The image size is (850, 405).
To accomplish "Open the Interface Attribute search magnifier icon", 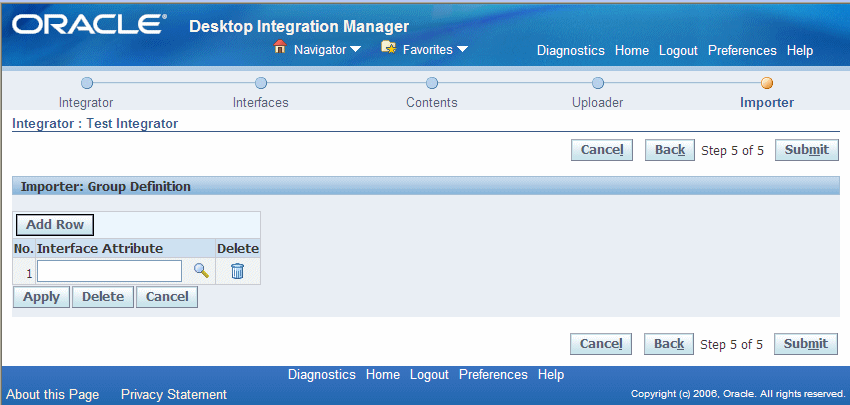I will click(x=201, y=271).
